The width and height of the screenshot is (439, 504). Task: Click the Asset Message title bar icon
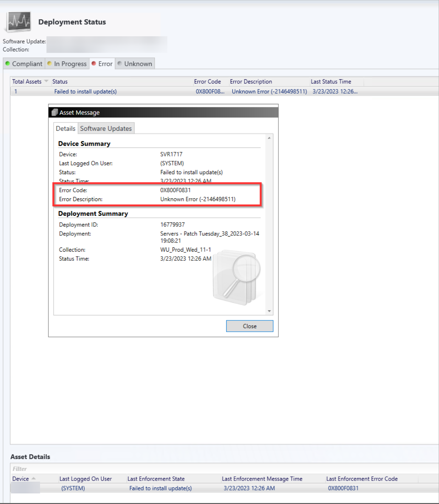tap(55, 113)
